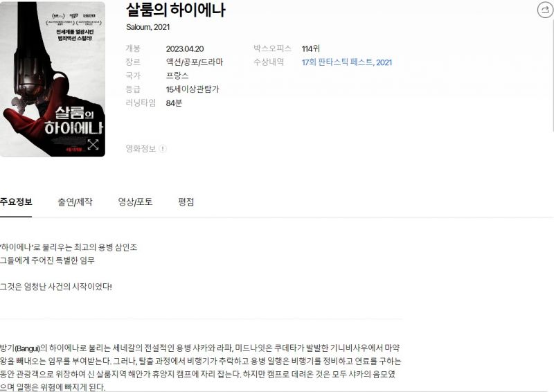This screenshot has height=392, width=554.
Task: Click the release date 2023.04.20
Action: [185, 48]
